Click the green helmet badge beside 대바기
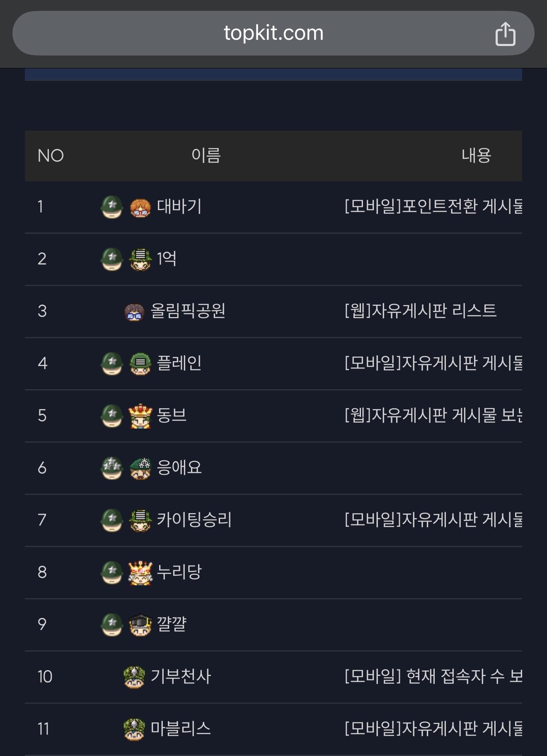547x756 pixels. (x=112, y=207)
